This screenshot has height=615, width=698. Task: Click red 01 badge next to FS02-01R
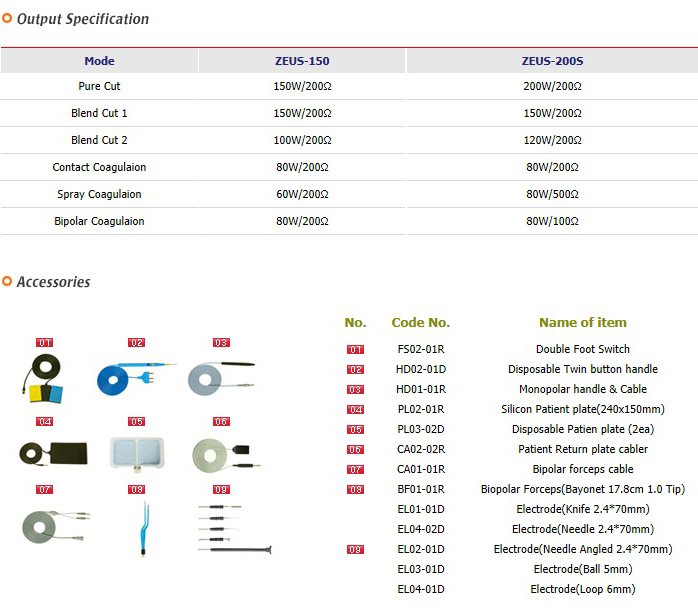point(355,350)
